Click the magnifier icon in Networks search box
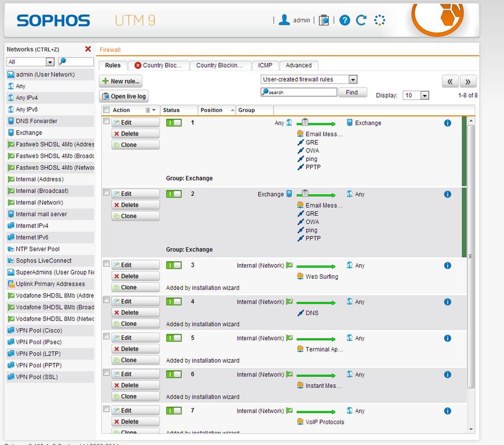Screen dimensions: 504x445 63,61
